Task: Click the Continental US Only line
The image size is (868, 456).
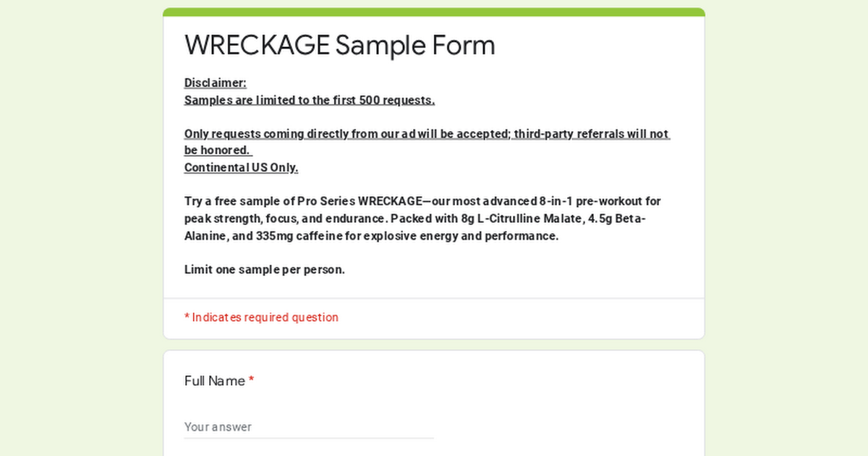Action: (x=242, y=167)
